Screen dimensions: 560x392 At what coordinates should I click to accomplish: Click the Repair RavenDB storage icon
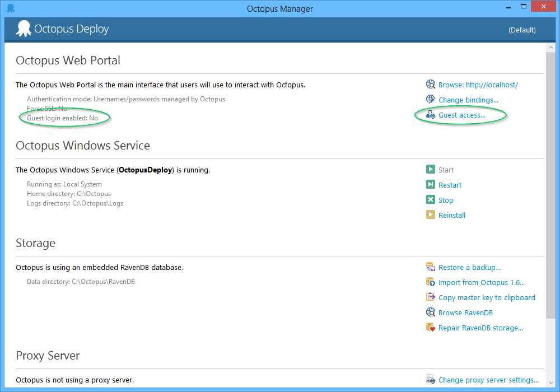pos(430,328)
